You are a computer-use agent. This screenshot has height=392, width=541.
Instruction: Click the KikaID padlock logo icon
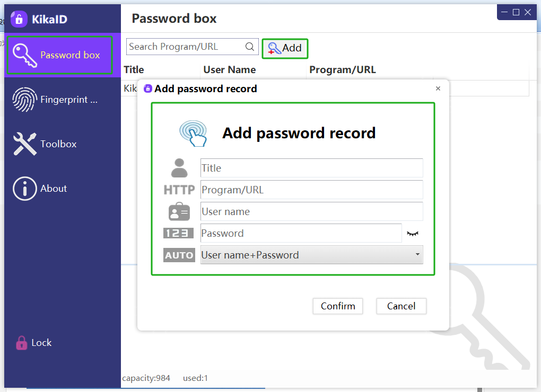[19, 19]
